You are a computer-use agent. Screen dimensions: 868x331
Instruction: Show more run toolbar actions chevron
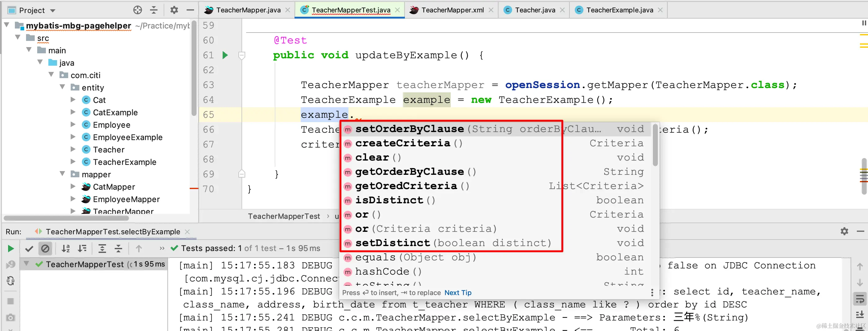(x=162, y=248)
